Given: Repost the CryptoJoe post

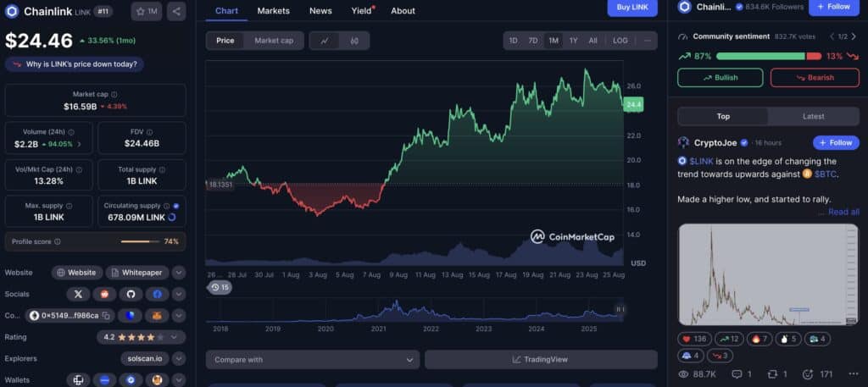Looking at the screenshot, I should (777, 374).
